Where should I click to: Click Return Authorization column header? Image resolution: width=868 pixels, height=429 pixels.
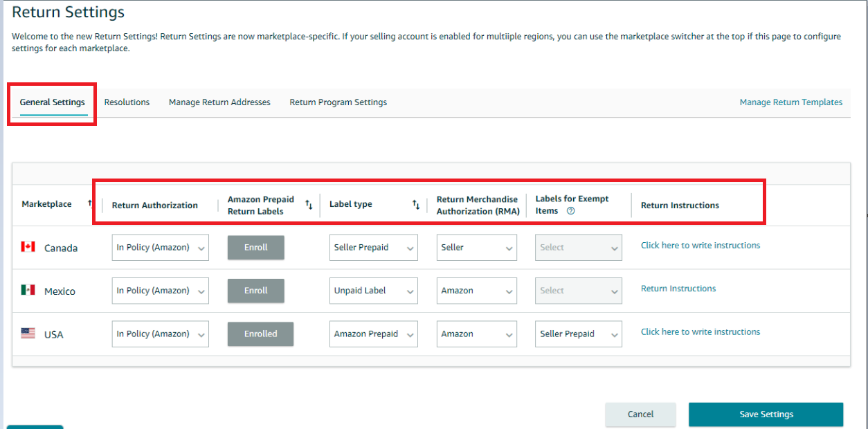click(155, 206)
